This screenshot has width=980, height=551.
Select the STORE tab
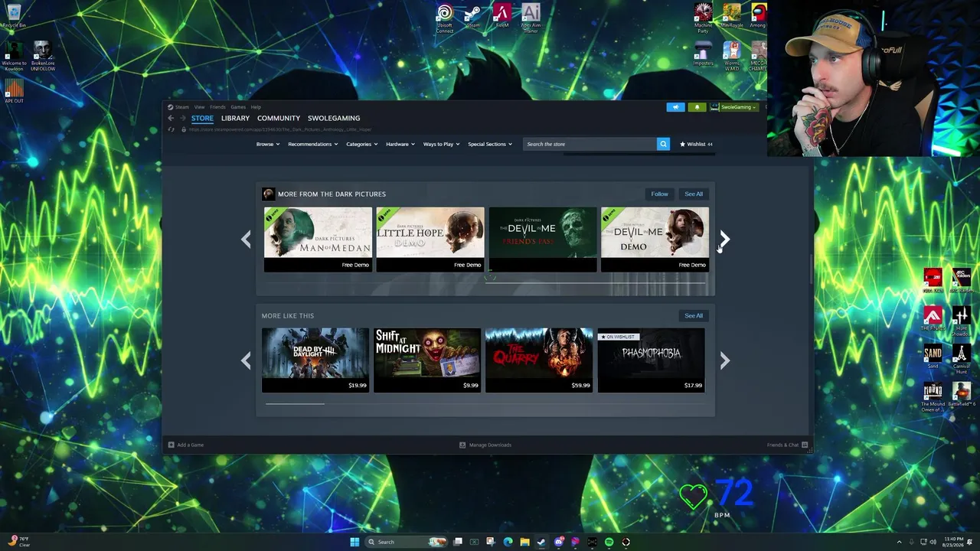point(202,118)
